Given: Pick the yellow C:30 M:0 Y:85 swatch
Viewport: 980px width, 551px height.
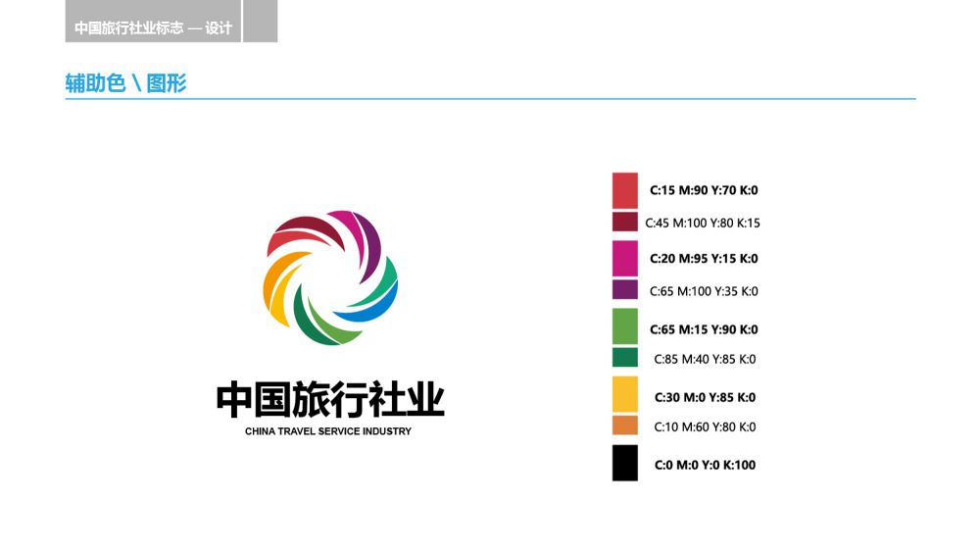Looking at the screenshot, I should coord(624,394).
